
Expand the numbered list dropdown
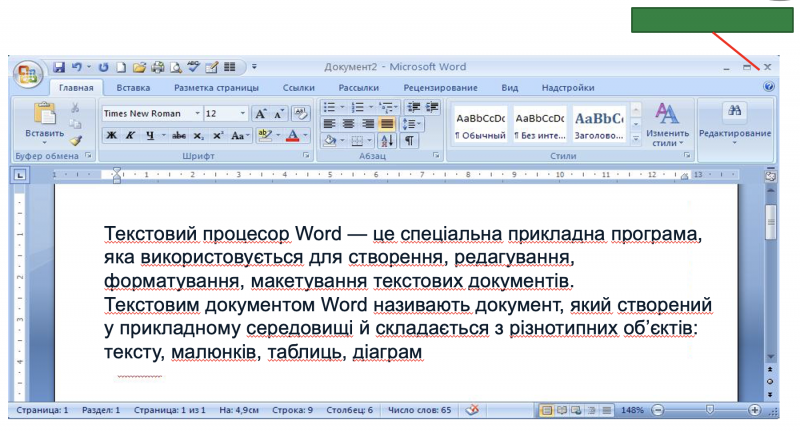click(370, 107)
